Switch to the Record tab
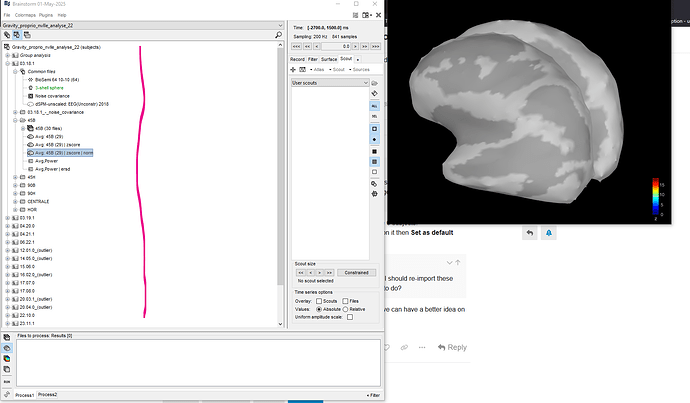 coord(297,59)
